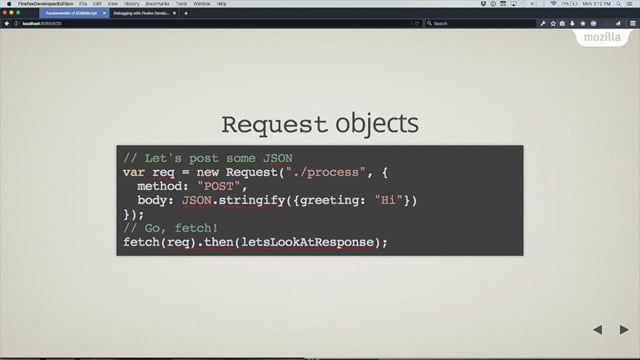Click the Mon 3:12 PM clock
Screen dimensions: 640x360
tap(597, 4)
